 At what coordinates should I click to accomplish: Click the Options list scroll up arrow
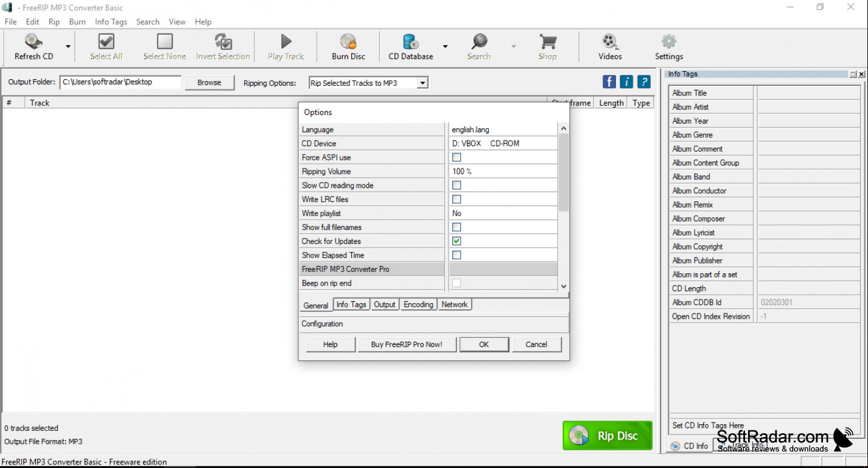[564, 128]
